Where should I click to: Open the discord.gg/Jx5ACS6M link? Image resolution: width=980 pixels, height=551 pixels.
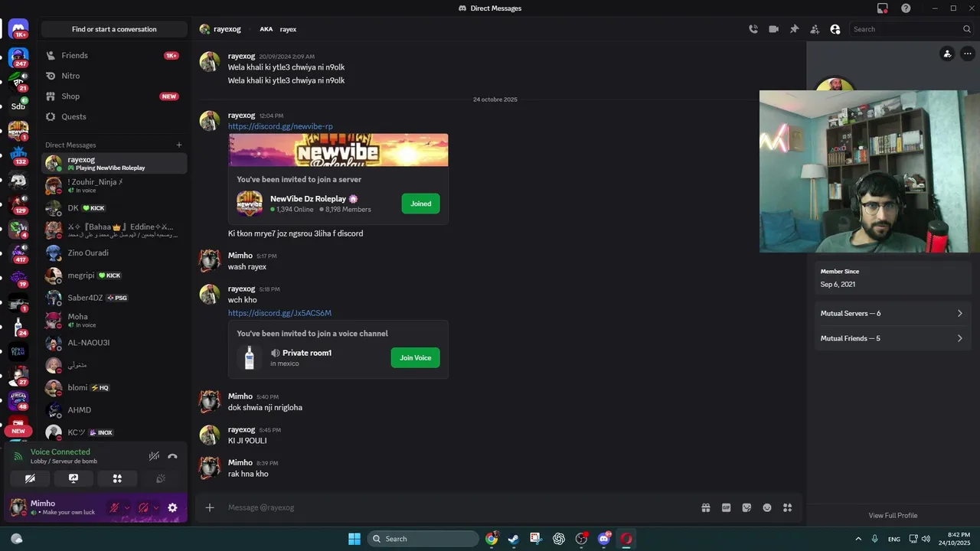point(279,313)
